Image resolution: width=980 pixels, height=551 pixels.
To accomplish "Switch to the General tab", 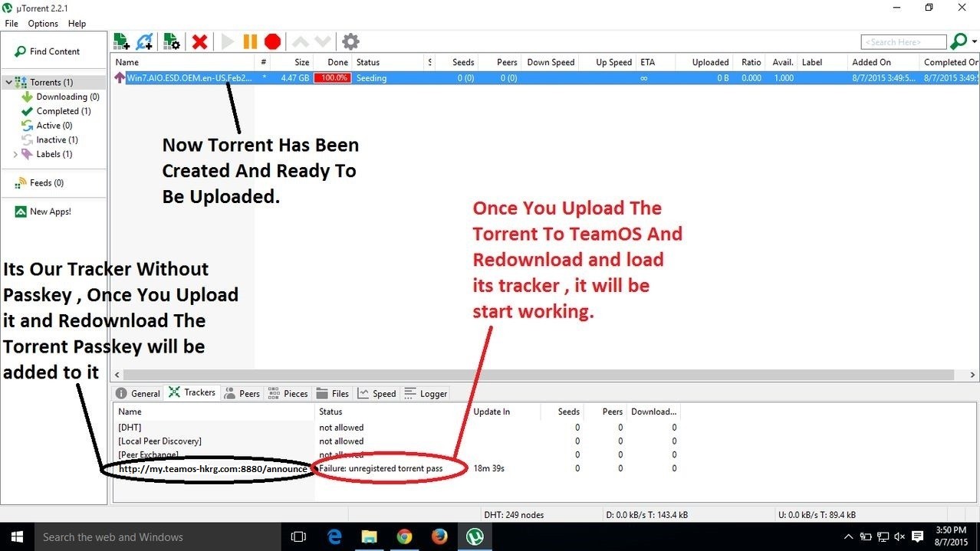I will pyautogui.click(x=137, y=393).
